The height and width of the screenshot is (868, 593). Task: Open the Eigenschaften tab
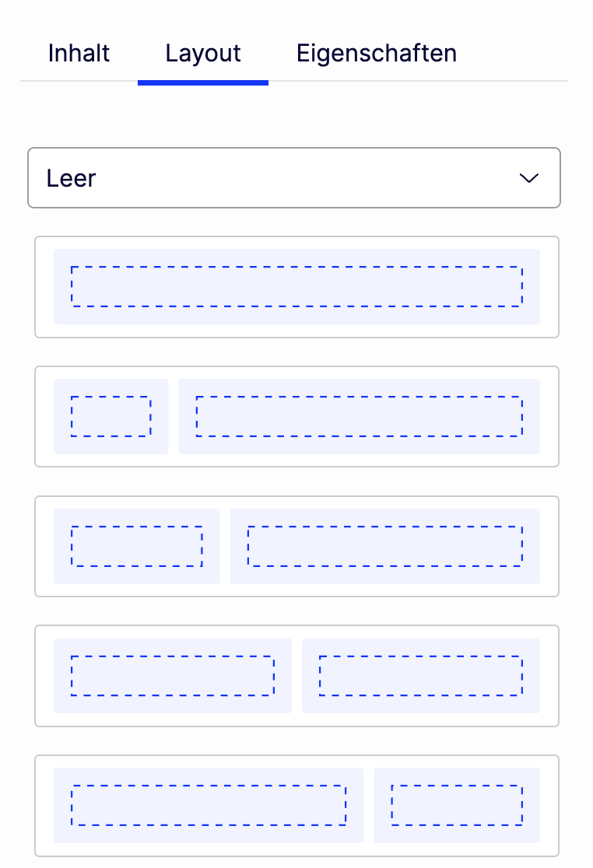(377, 54)
